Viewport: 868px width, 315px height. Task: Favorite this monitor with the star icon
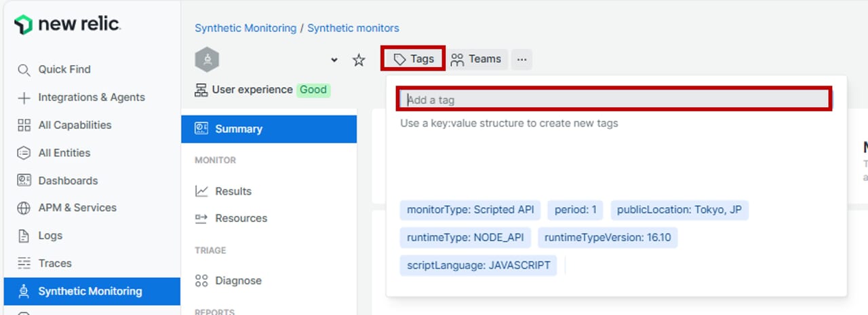[x=359, y=60]
